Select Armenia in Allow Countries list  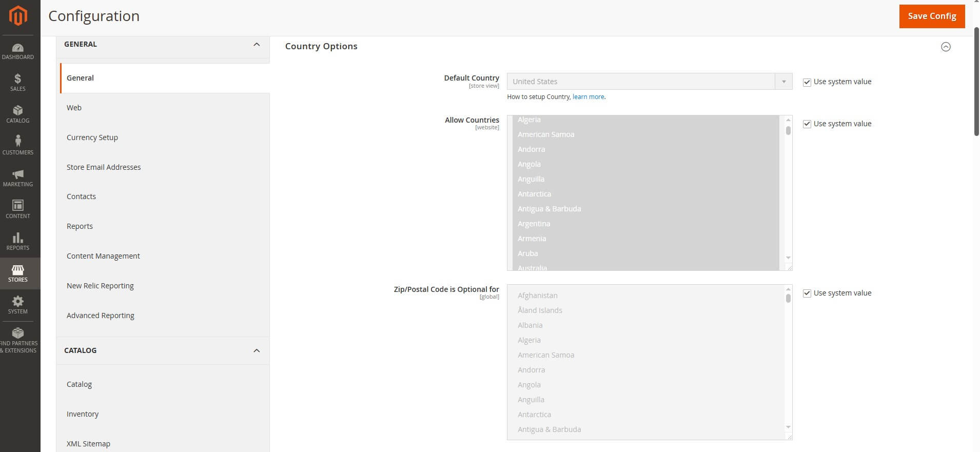pyautogui.click(x=645, y=239)
